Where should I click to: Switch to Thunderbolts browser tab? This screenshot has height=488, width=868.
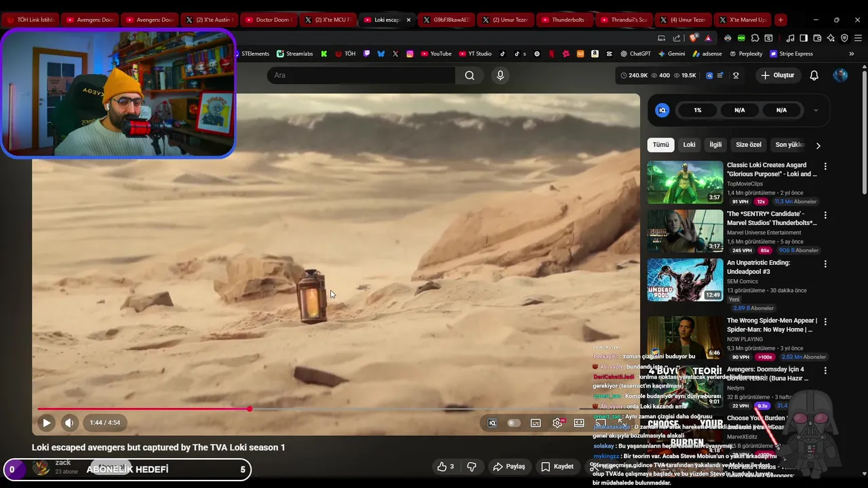pos(566,20)
